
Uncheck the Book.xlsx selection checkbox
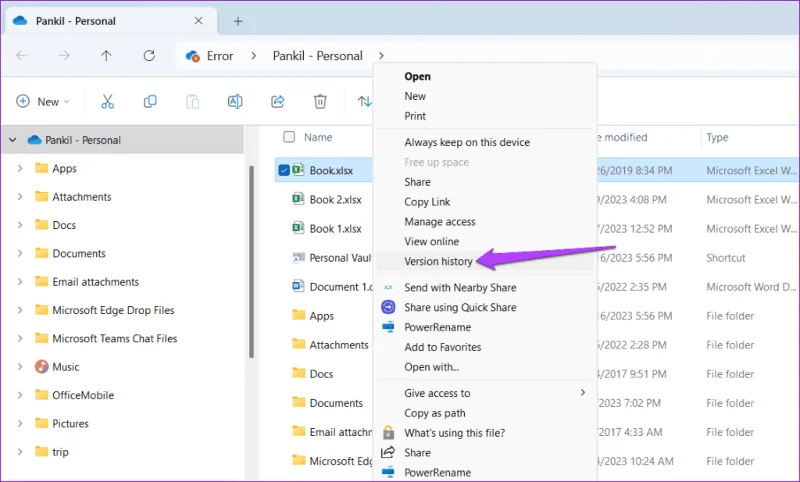[x=284, y=170]
